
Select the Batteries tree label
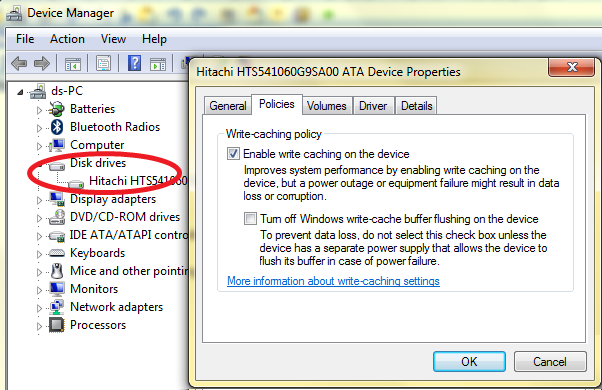click(93, 109)
